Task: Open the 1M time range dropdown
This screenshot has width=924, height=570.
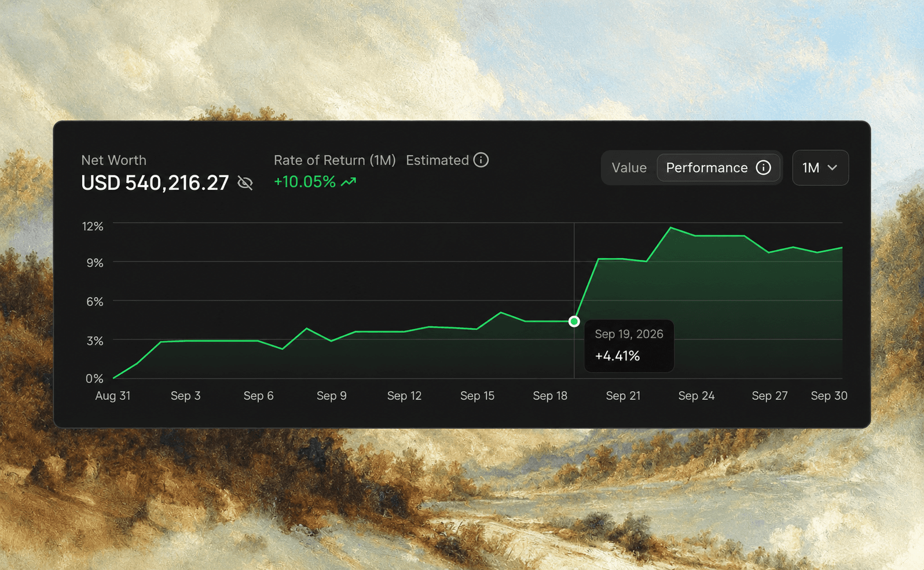Action: coord(820,168)
